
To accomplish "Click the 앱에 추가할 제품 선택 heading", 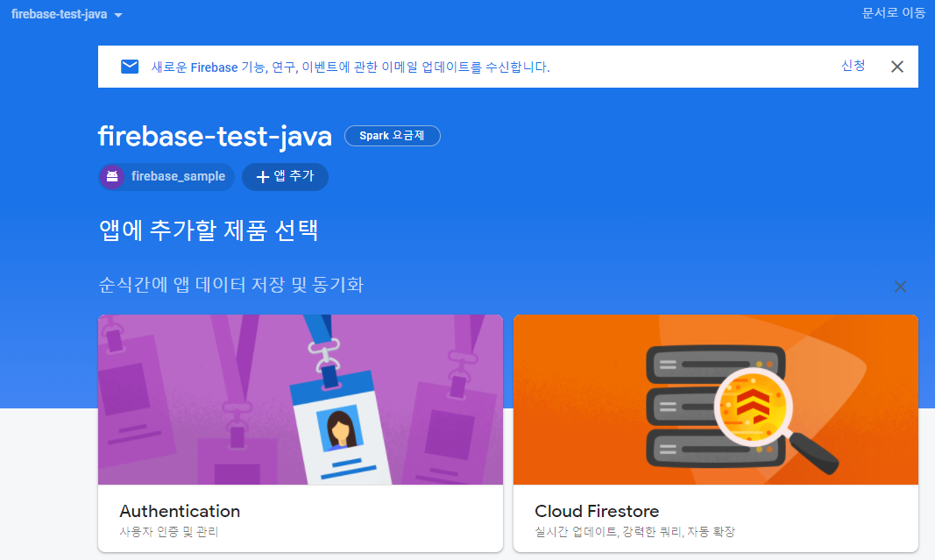I will coord(209,230).
